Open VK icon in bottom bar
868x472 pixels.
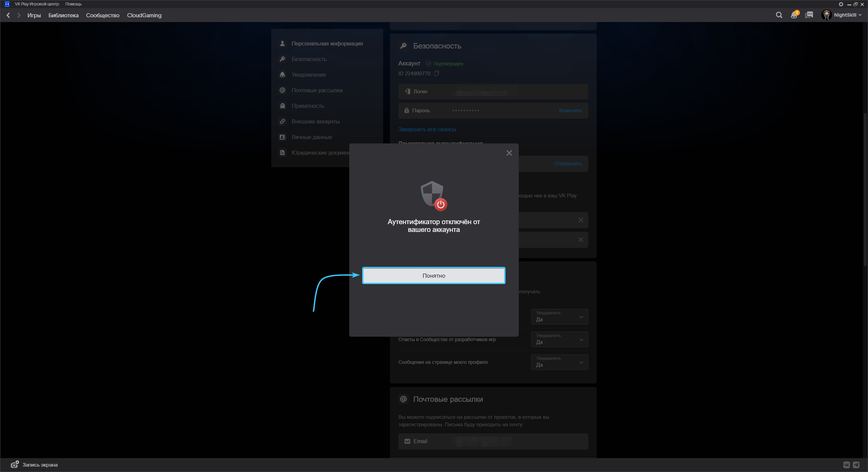click(x=847, y=465)
